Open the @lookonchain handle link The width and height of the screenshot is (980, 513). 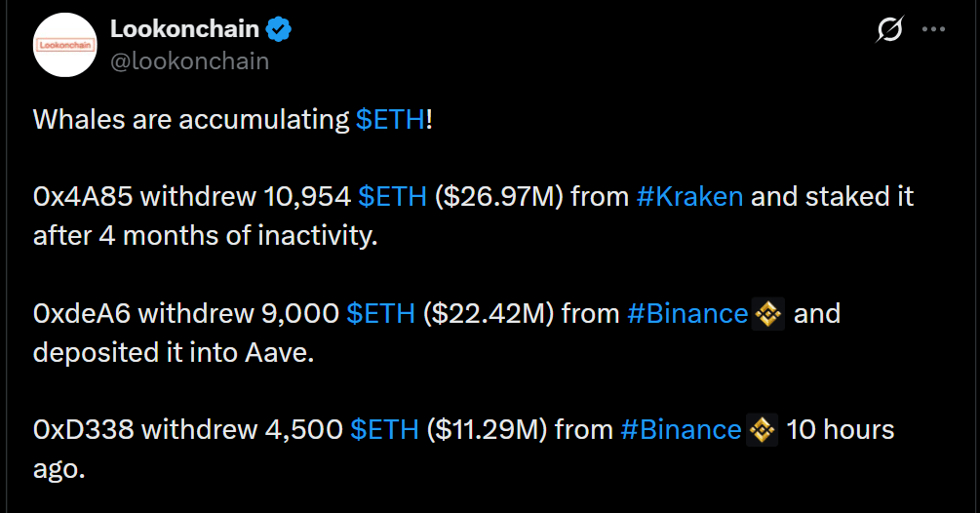190,61
